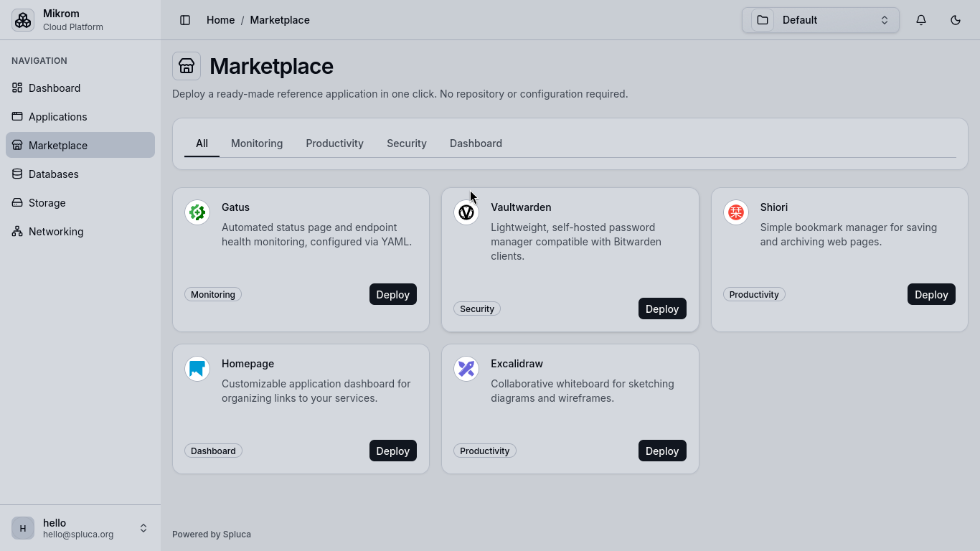Click the Excalidraw card title
980x551 pixels.
click(x=517, y=364)
